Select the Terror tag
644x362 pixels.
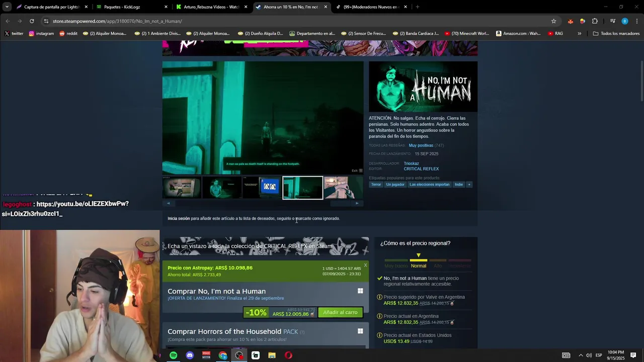coord(376,185)
